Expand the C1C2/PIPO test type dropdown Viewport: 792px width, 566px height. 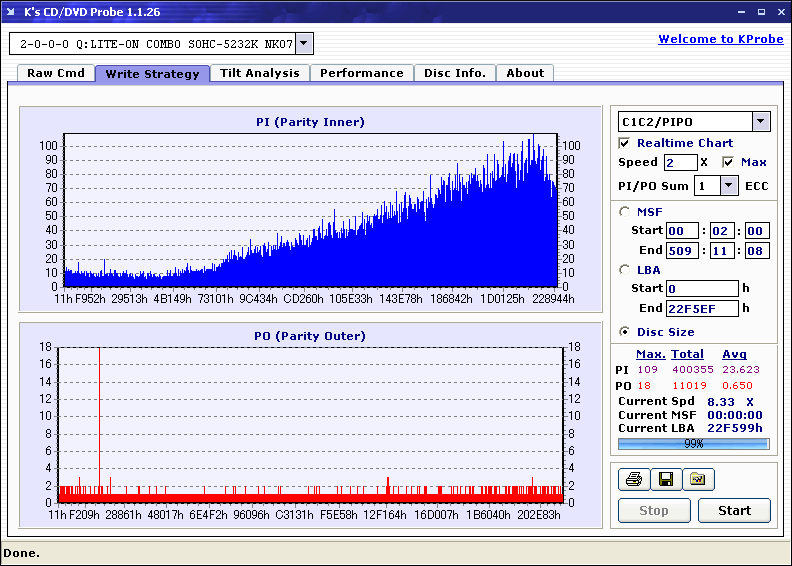[760, 122]
